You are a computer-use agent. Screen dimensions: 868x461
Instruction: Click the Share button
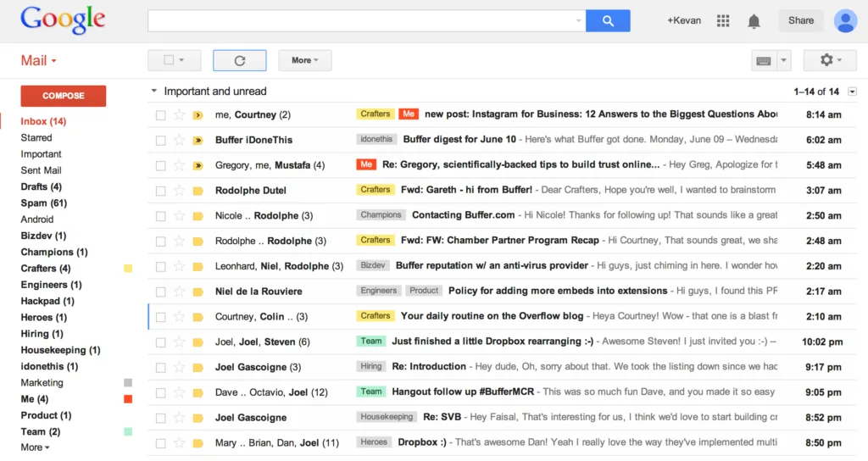pyautogui.click(x=801, y=20)
